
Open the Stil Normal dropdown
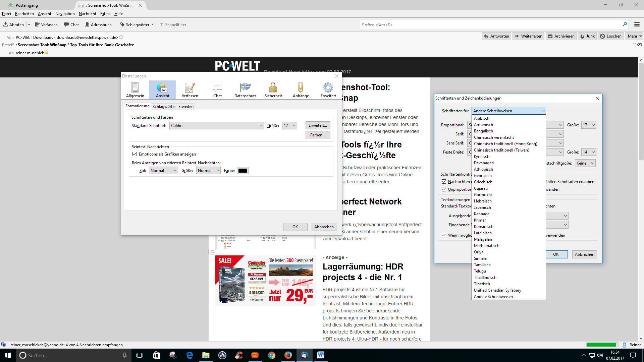pyautogui.click(x=163, y=171)
